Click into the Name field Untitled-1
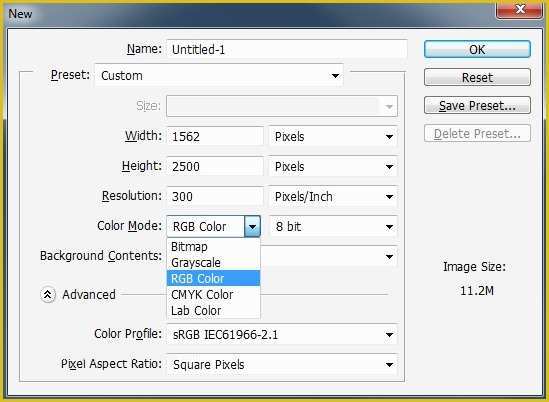 (x=287, y=49)
